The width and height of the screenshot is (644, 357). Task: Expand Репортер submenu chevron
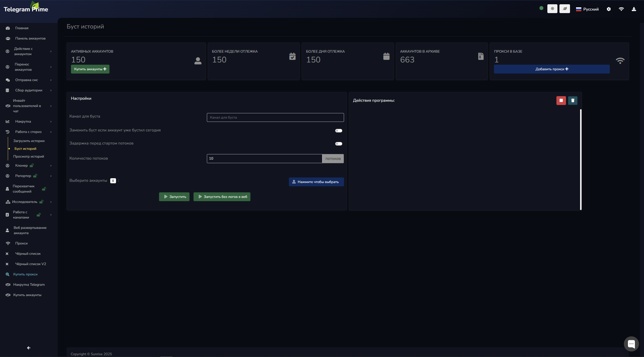coord(51,176)
